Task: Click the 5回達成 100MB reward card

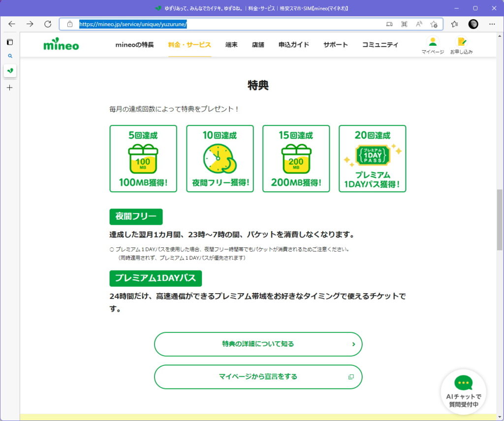Action: (143, 159)
